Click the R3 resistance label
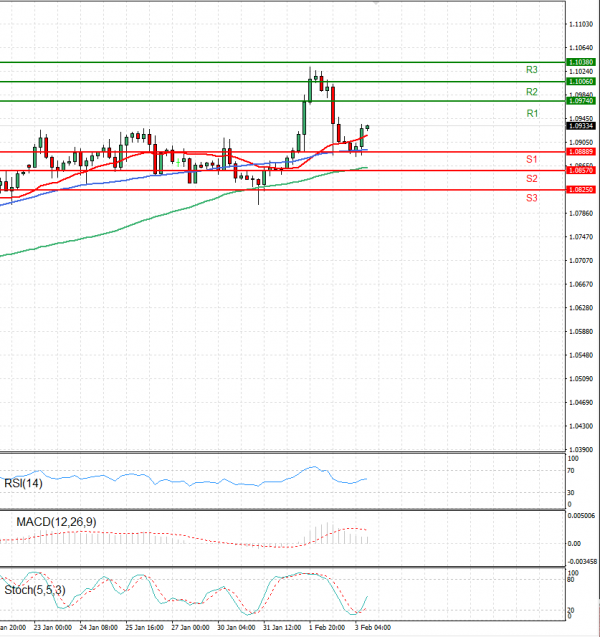 coord(531,70)
